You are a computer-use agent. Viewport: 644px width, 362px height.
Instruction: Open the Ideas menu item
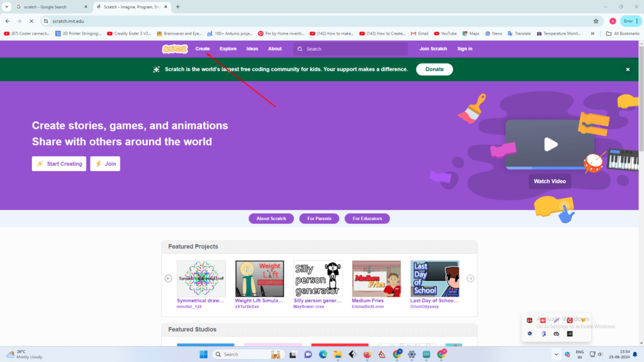pyautogui.click(x=252, y=49)
